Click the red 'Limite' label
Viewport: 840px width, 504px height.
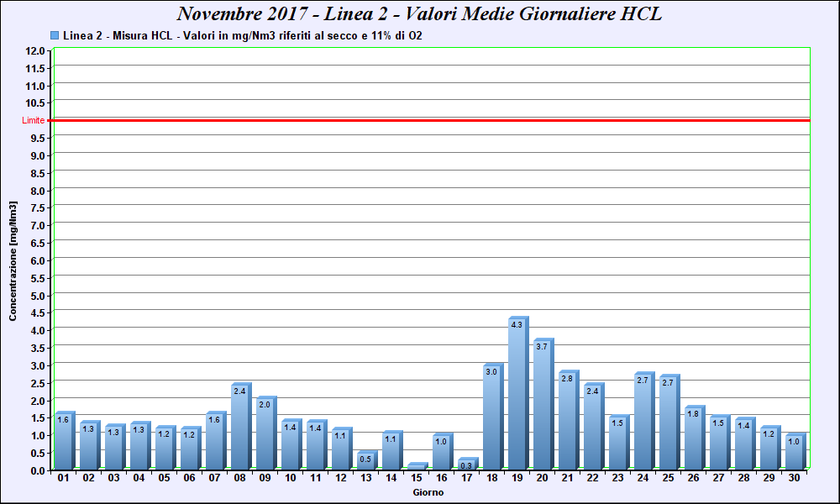pos(34,120)
